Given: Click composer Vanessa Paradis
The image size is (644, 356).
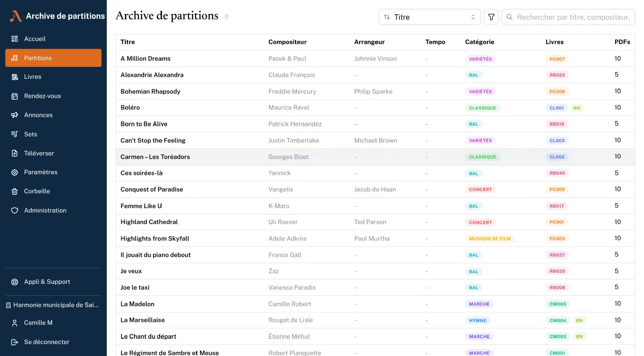Looking at the screenshot, I should coord(292,288).
